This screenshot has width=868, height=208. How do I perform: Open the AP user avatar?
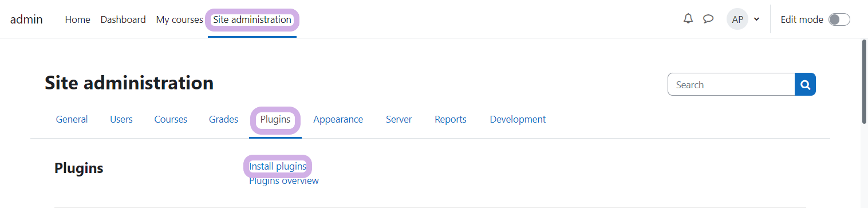click(x=737, y=19)
